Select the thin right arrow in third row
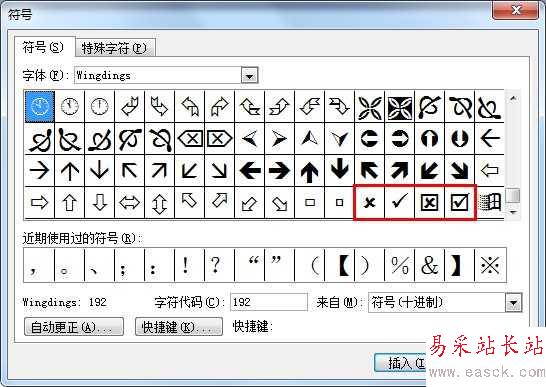Screen dimensions: 546x387 (40, 170)
